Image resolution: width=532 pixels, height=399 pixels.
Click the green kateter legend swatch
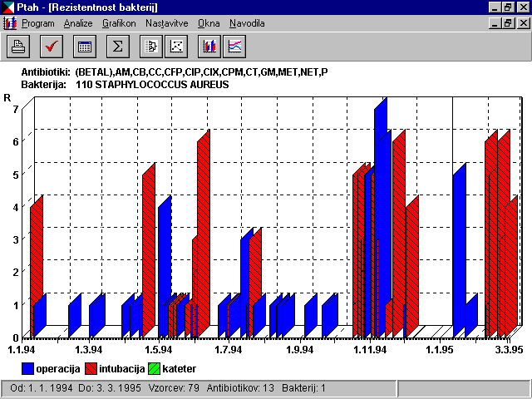(155, 369)
